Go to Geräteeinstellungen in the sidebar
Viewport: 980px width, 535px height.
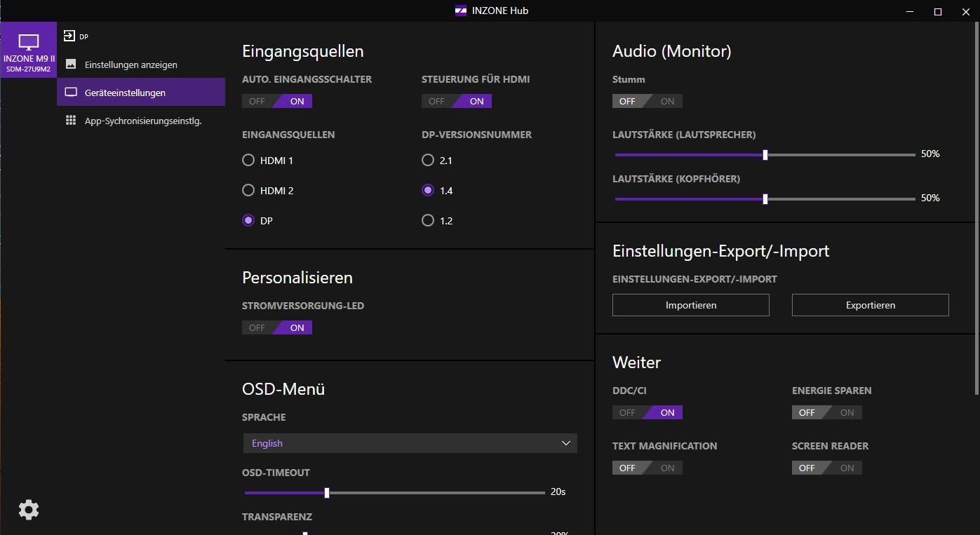click(x=141, y=93)
